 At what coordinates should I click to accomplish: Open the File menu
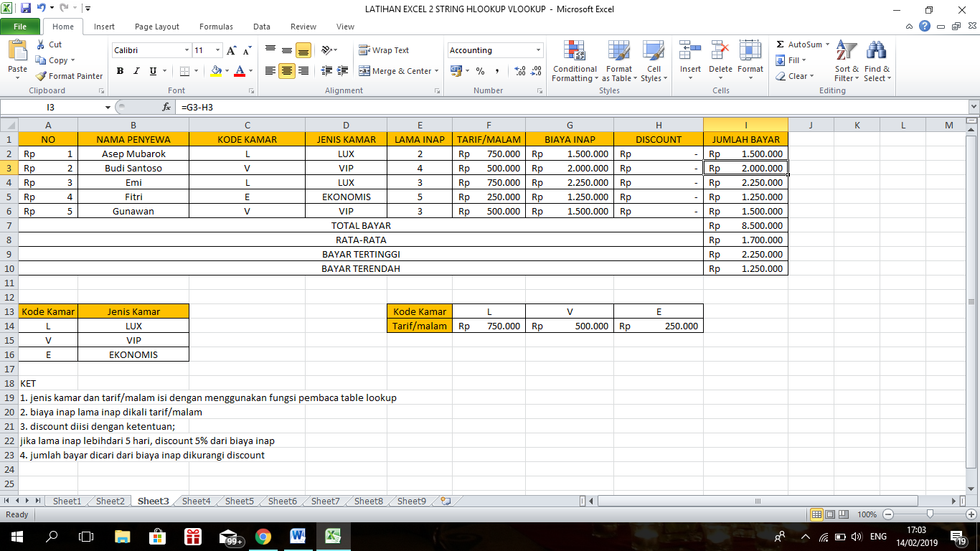coord(21,25)
